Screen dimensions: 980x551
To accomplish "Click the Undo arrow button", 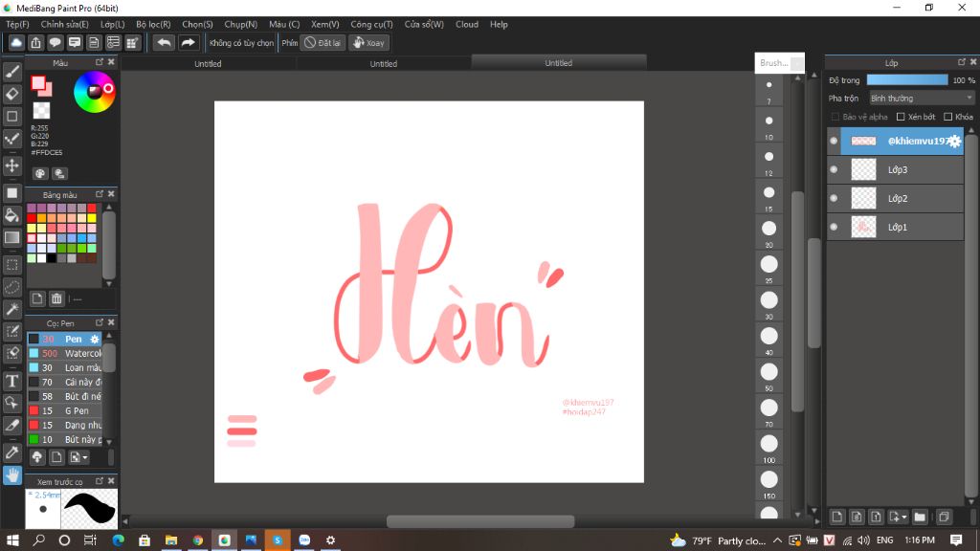I will pyautogui.click(x=164, y=42).
